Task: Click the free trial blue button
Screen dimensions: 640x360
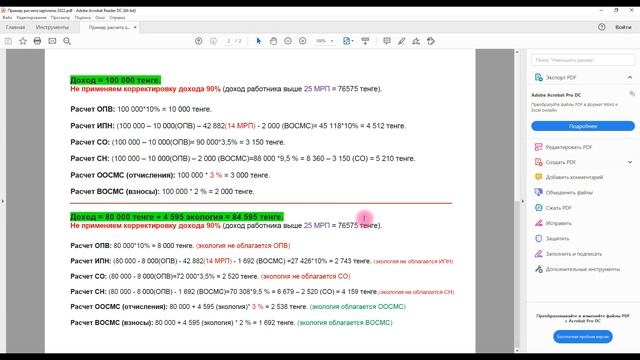Action: coord(583,337)
